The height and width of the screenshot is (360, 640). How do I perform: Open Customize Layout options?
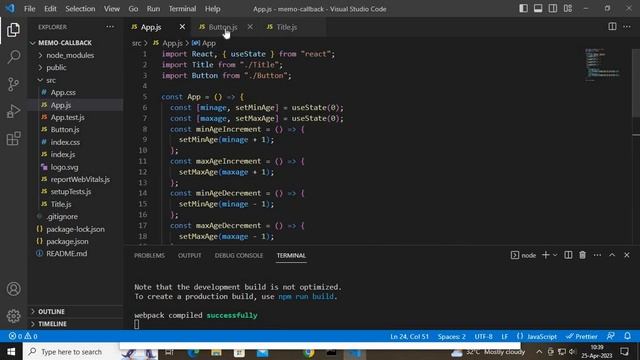point(568,9)
